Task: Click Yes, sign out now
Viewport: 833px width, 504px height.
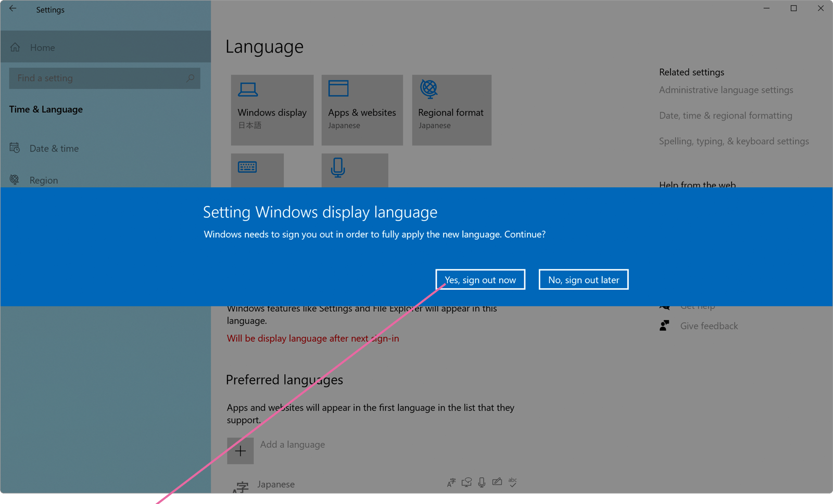Action: [480, 279]
